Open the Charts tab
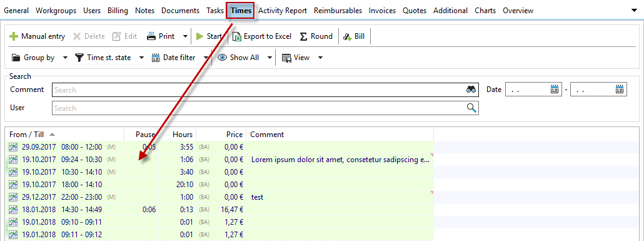The height and width of the screenshot is (241, 644). coord(485,11)
